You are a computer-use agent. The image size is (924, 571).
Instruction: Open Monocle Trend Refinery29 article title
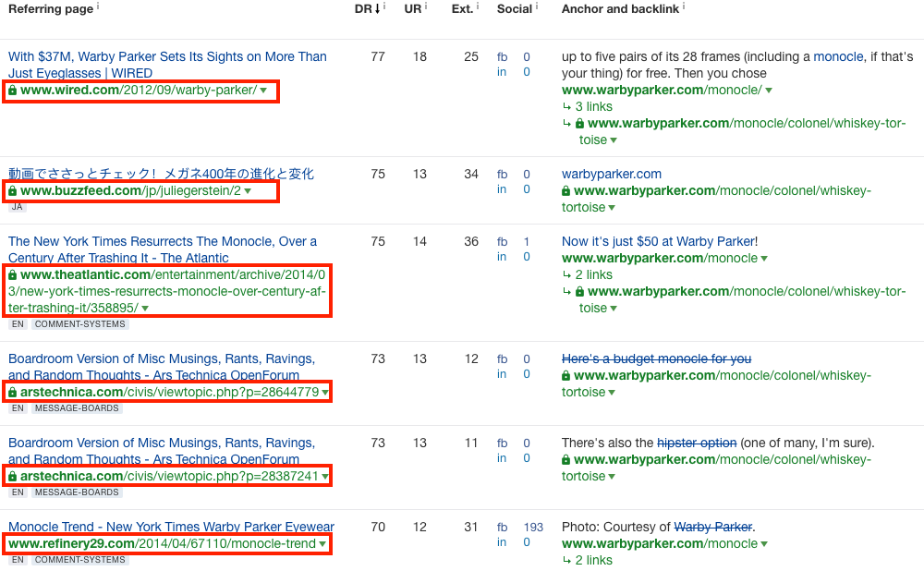coord(171,527)
